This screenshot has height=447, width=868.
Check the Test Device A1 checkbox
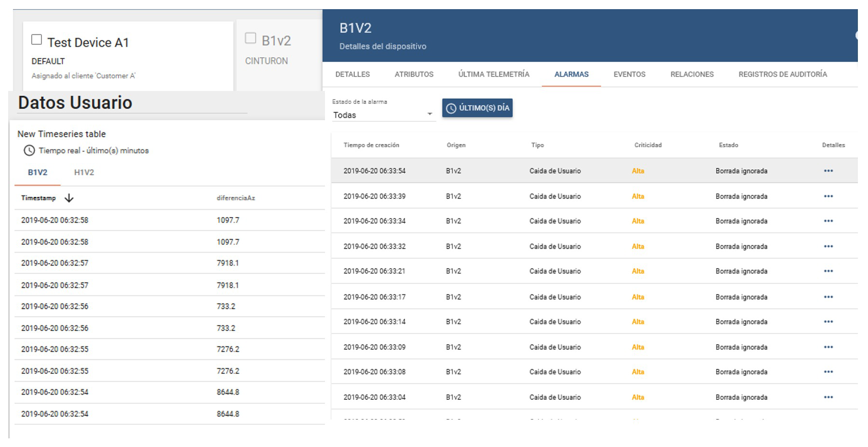point(37,39)
